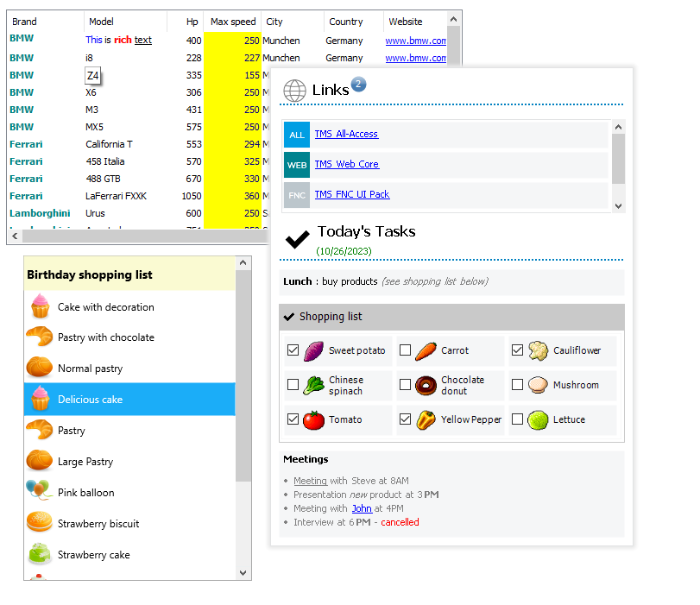Screen dimensions: 700x605
Task: Click the carrot icon
Action: pyautogui.click(x=426, y=351)
